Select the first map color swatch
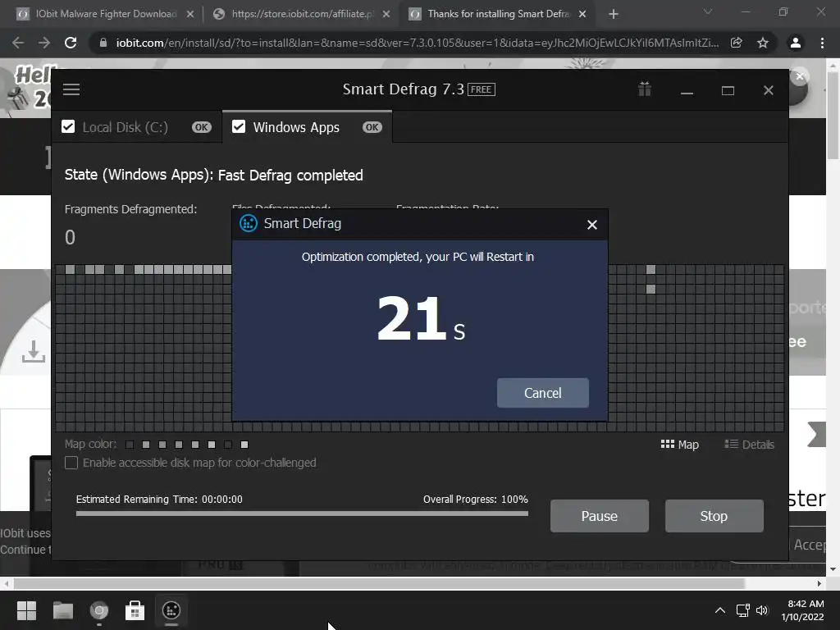This screenshot has width=840, height=630. [x=130, y=445]
